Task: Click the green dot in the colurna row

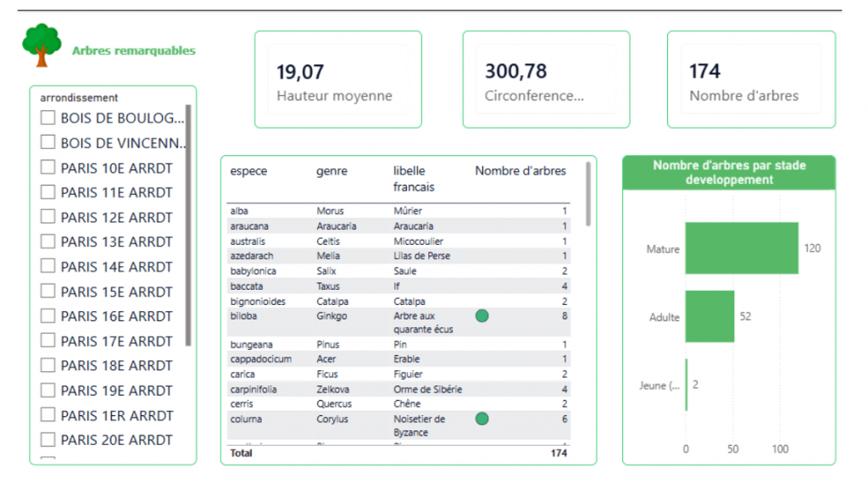Action: pyautogui.click(x=481, y=419)
